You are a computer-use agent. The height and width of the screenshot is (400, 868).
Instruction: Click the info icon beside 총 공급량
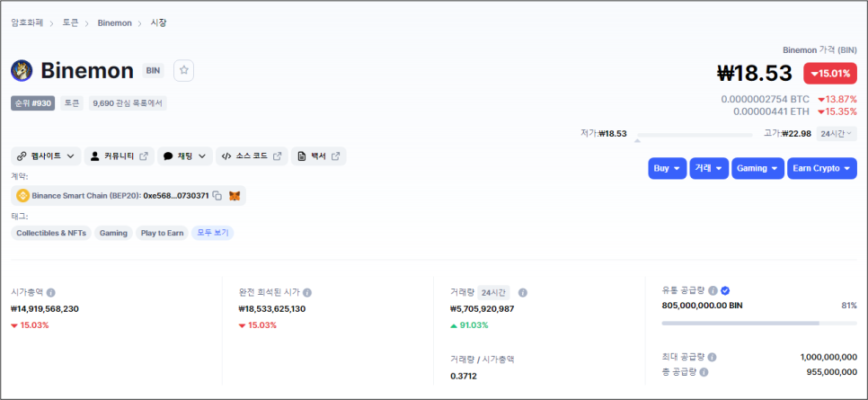coord(704,371)
